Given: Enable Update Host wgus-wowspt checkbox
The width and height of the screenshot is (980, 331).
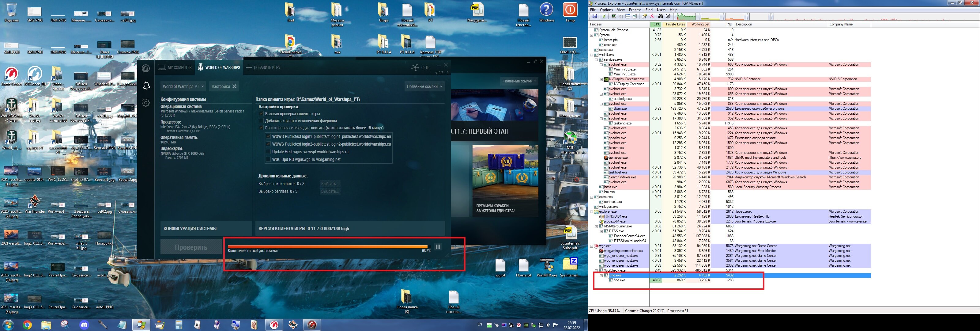Looking at the screenshot, I should tap(268, 152).
